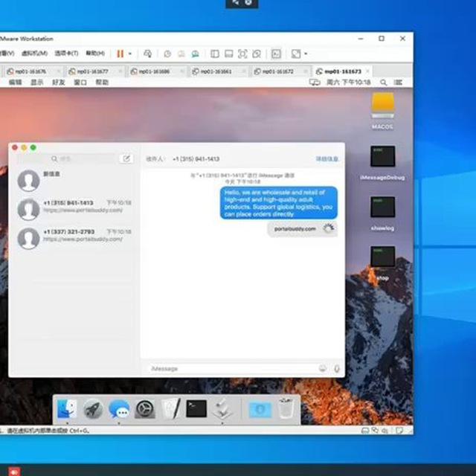
Task: Compose a new message with the pencil icon
Action: 126,158
